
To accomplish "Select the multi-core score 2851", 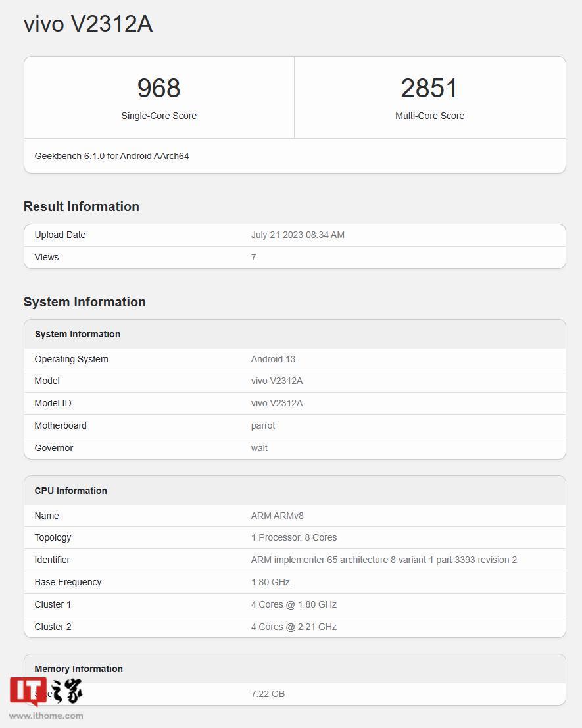I will [x=429, y=87].
